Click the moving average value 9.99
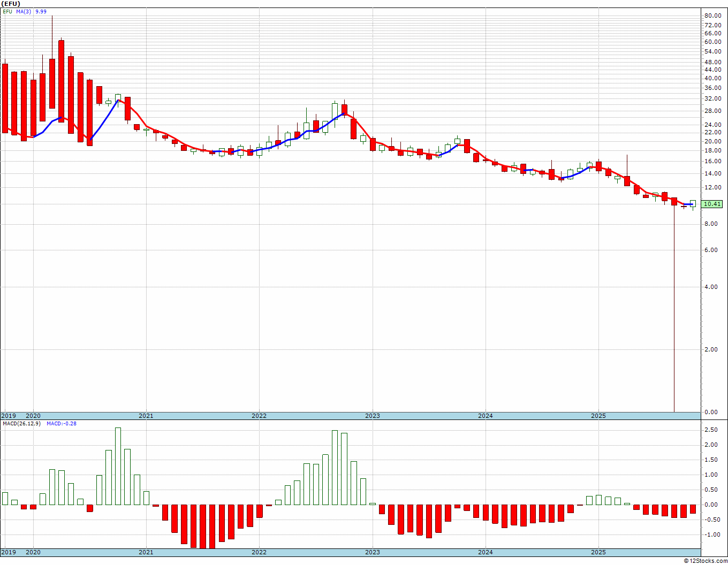Screen dimensions: 728x565 click(41, 11)
